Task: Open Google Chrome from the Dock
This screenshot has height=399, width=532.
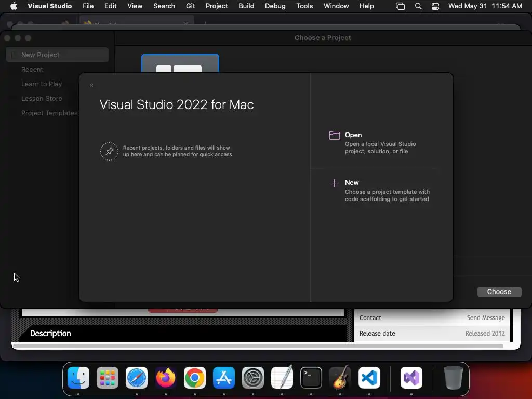Action: [x=195, y=378]
